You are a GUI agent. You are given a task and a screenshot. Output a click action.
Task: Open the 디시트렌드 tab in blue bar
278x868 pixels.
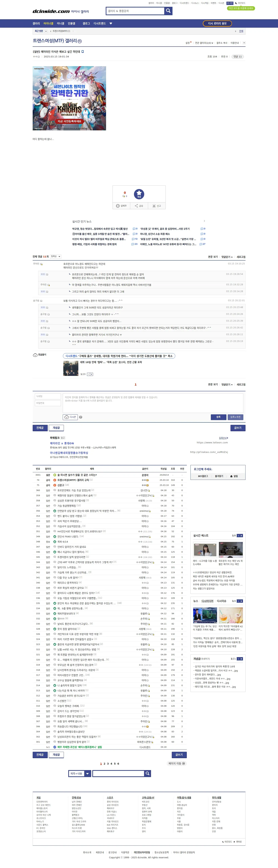pos(99,24)
